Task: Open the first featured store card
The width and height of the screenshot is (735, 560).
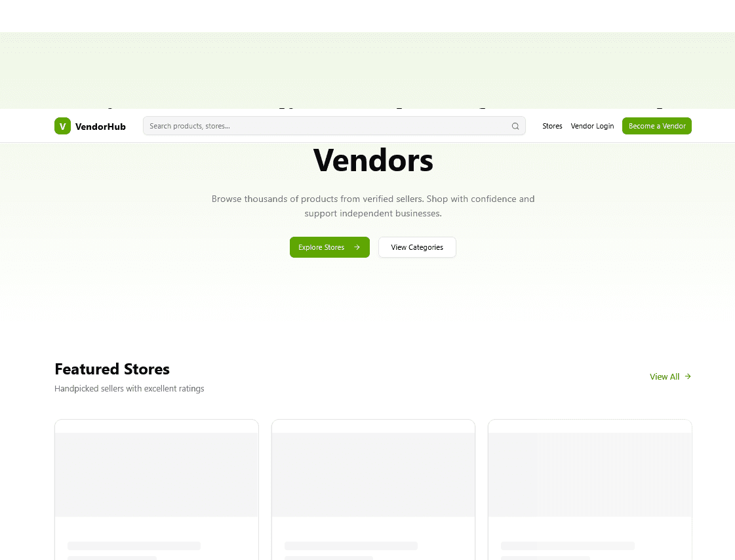Action: [x=156, y=489]
